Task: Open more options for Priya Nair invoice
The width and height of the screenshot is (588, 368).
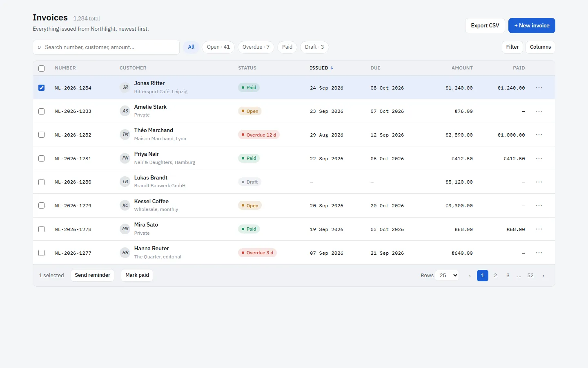Action: pos(539,158)
